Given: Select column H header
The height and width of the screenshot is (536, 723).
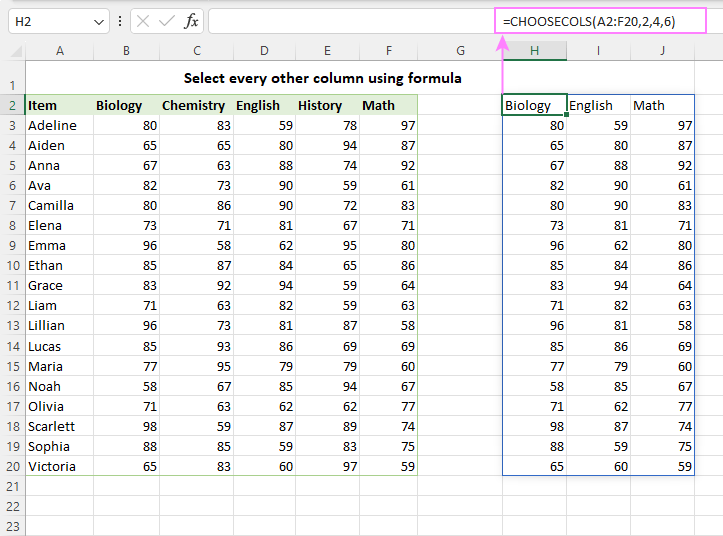Looking at the screenshot, I should [534, 51].
